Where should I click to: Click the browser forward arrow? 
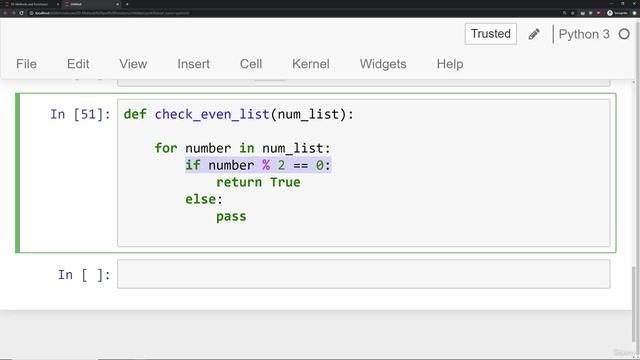tap(13, 13)
